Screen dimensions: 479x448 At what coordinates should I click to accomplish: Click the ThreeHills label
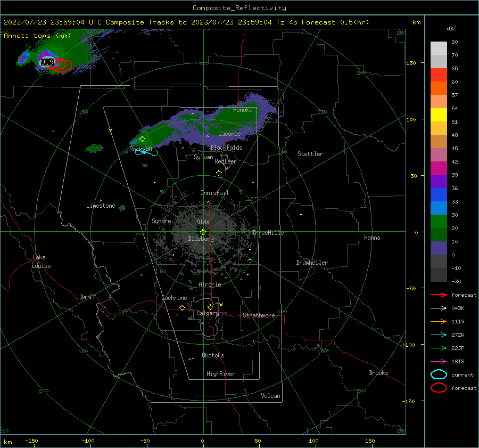tap(268, 233)
